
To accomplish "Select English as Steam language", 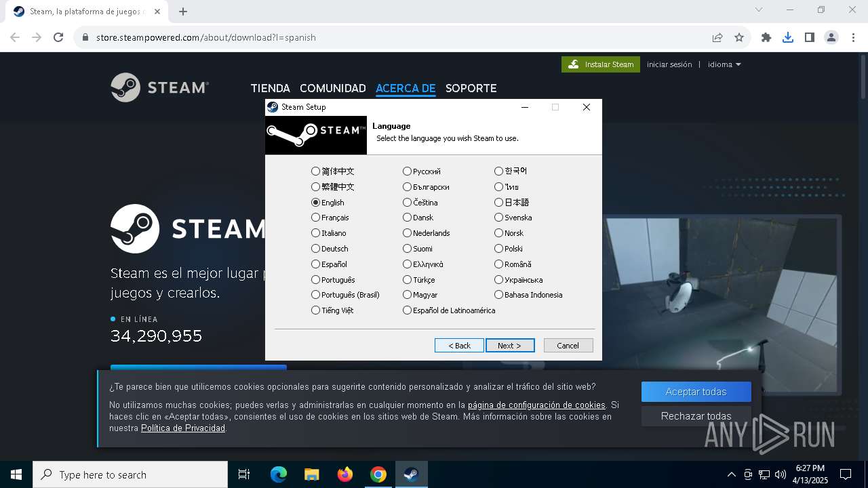I will (x=328, y=203).
